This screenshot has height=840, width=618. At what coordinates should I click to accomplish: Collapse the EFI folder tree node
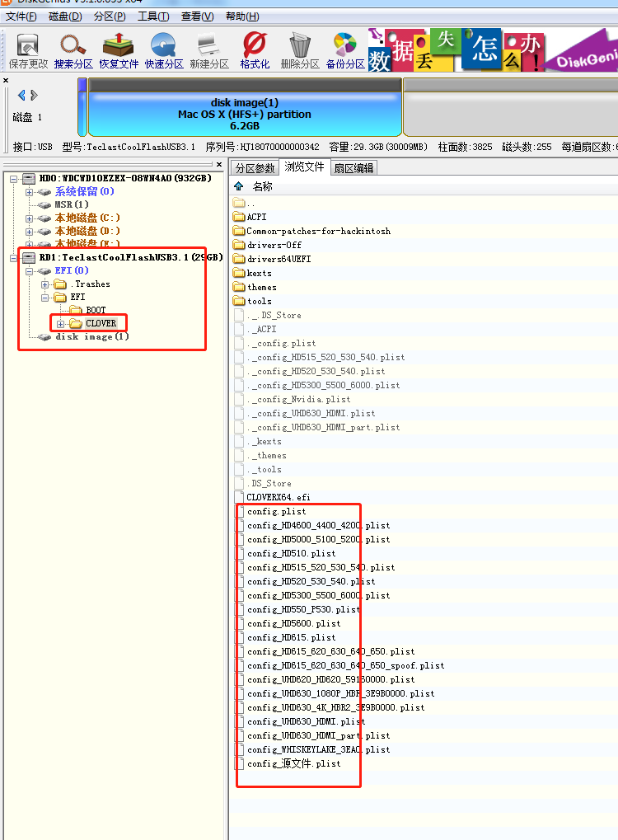[45, 298]
